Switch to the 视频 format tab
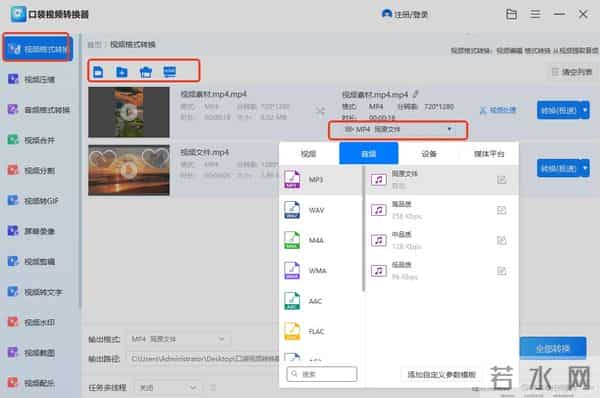600x398 pixels. (x=309, y=153)
